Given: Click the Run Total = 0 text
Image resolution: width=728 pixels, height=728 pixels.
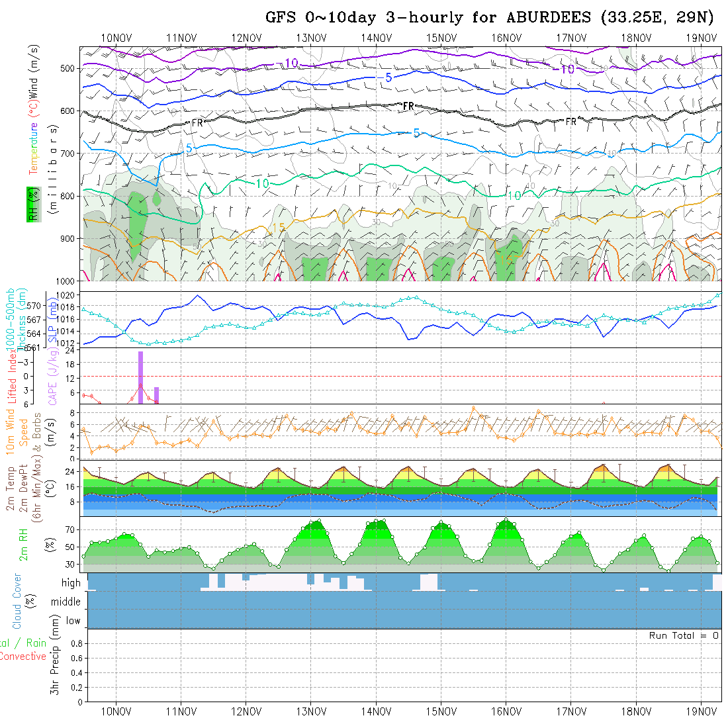Looking at the screenshot, I should click(x=684, y=635).
